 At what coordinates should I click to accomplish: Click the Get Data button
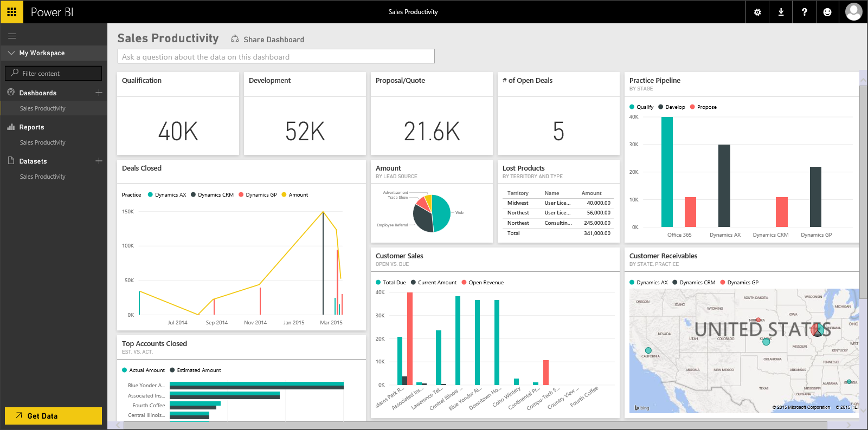(53, 416)
